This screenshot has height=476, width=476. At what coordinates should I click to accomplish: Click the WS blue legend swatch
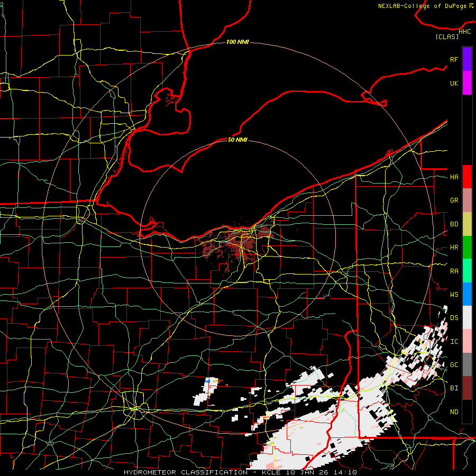click(467, 294)
